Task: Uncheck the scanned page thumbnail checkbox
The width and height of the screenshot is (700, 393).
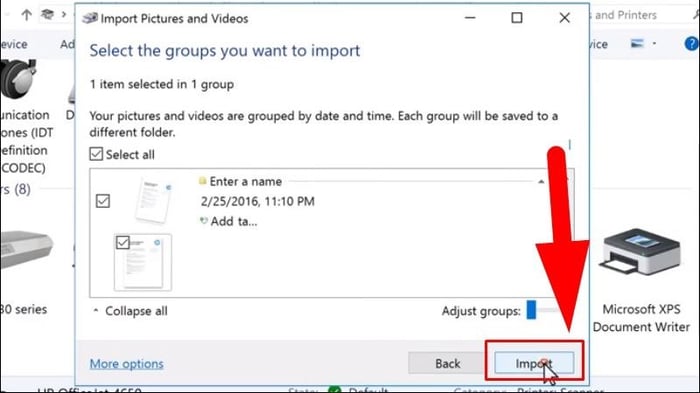Action: tap(123, 242)
